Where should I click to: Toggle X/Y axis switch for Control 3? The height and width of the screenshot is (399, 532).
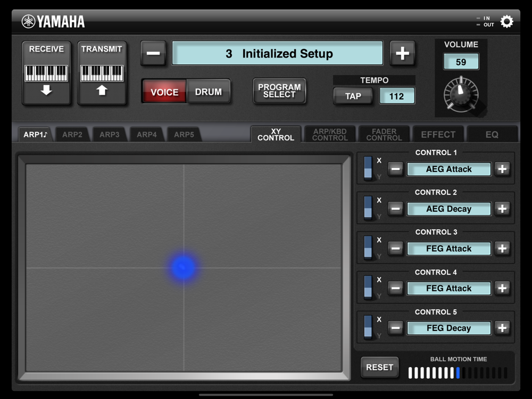[368, 247]
